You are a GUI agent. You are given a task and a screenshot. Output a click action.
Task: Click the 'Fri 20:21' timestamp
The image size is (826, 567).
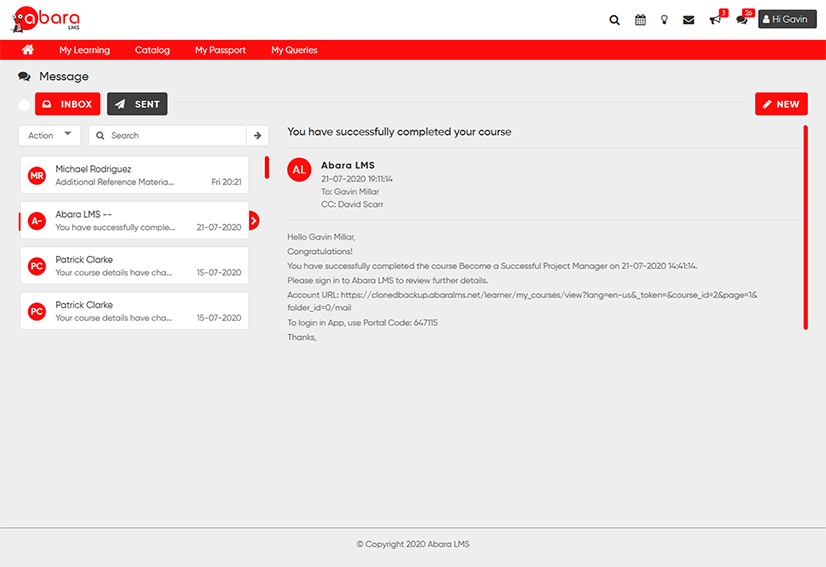pos(227,182)
